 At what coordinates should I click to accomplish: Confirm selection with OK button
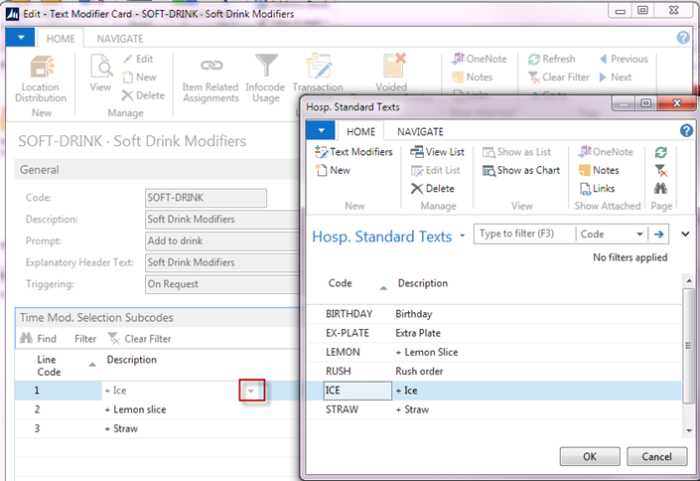[x=590, y=456]
